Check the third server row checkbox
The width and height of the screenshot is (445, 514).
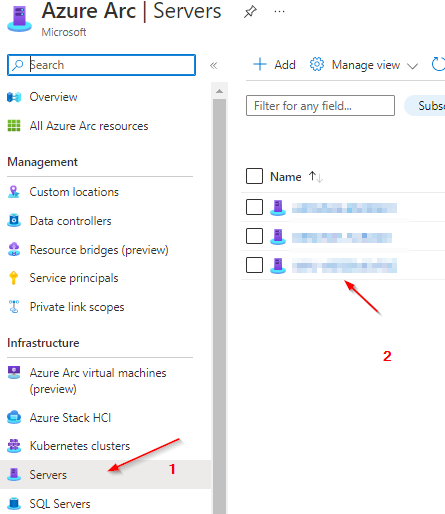pos(254,265)
